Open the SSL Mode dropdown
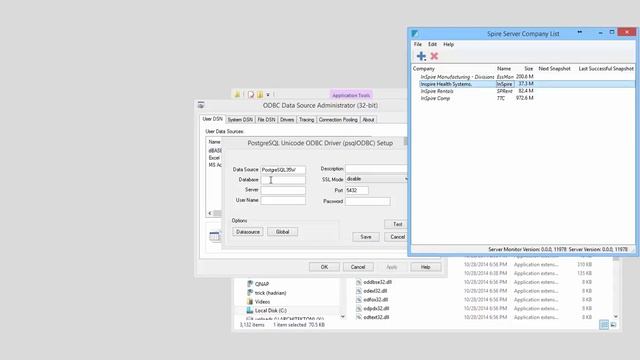Viewport: 640px width, 360px height. pos(377,179)
